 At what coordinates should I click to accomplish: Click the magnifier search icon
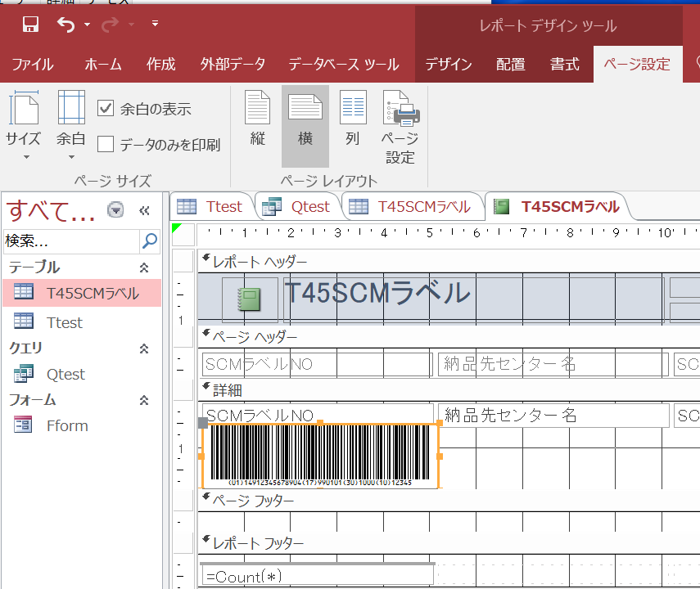tap(150, 241)
